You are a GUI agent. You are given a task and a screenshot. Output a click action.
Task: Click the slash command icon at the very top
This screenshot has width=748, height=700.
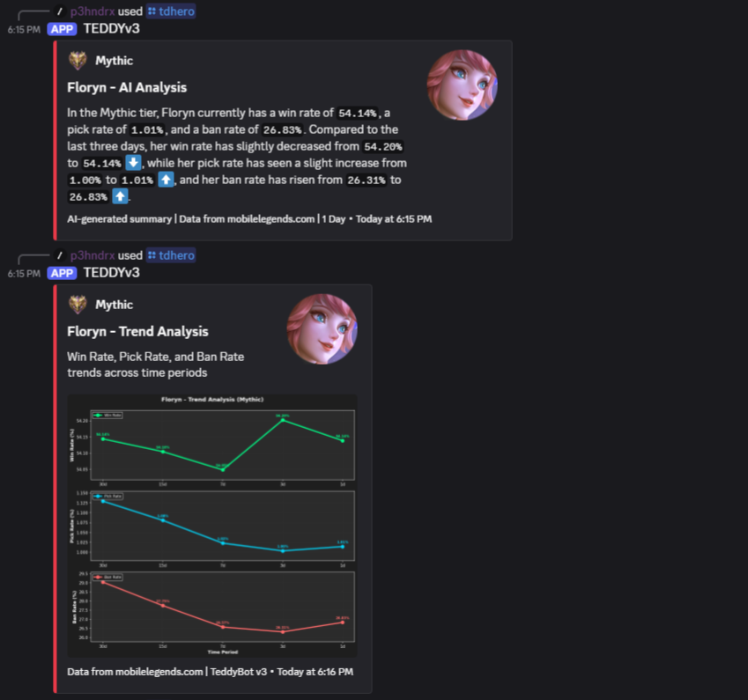pos(59,11)
